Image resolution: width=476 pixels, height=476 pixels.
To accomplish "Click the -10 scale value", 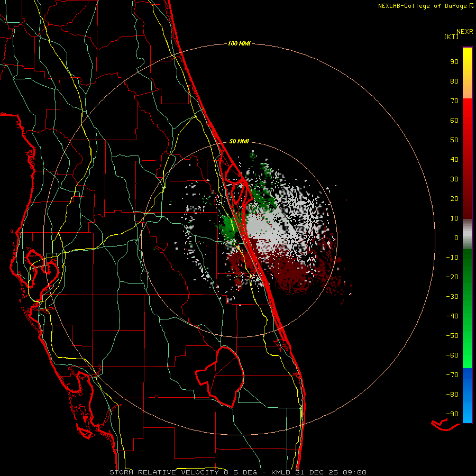I will (452, 258).
